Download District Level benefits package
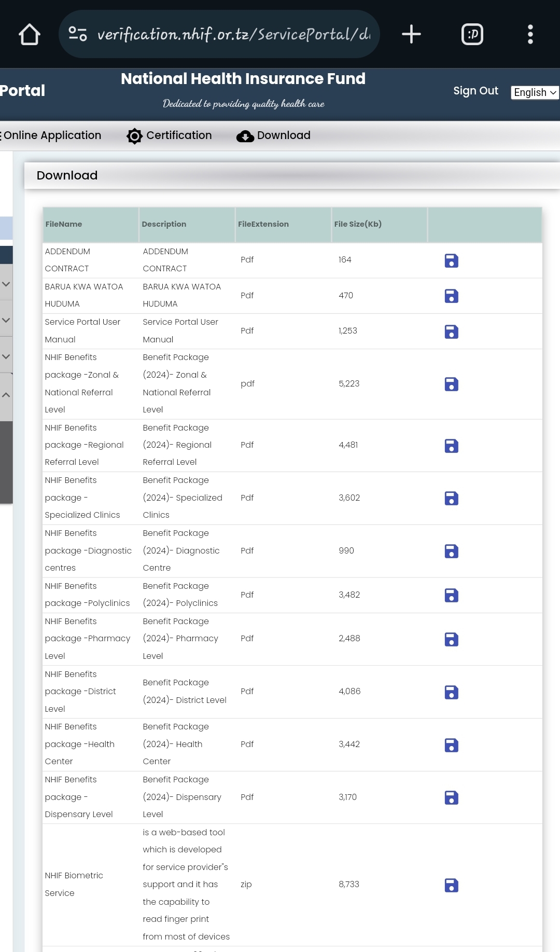Viewport: 560px width, 952px height. tap(451, 692)
